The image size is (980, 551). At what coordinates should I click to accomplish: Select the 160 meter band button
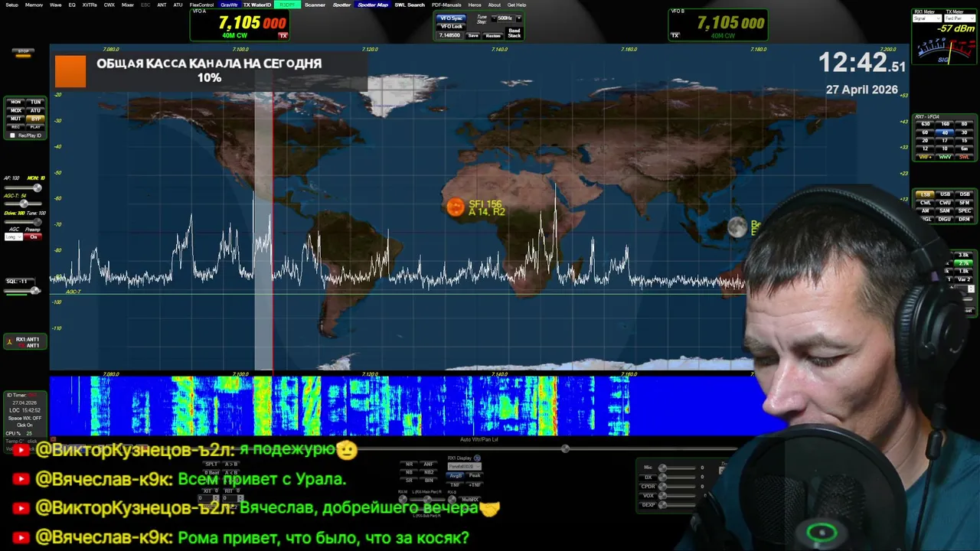(945, 124)
